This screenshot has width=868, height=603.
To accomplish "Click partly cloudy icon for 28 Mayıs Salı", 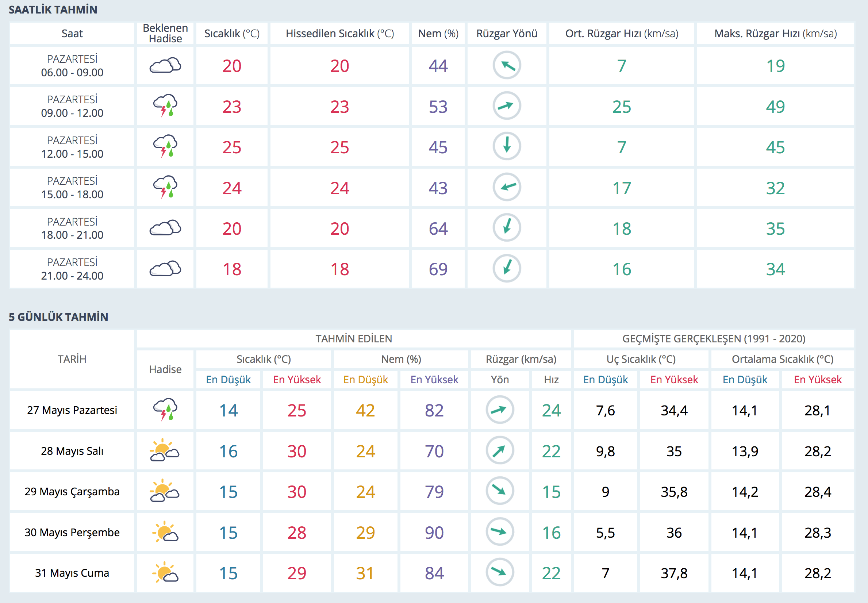I will click(x=165, y=450).
